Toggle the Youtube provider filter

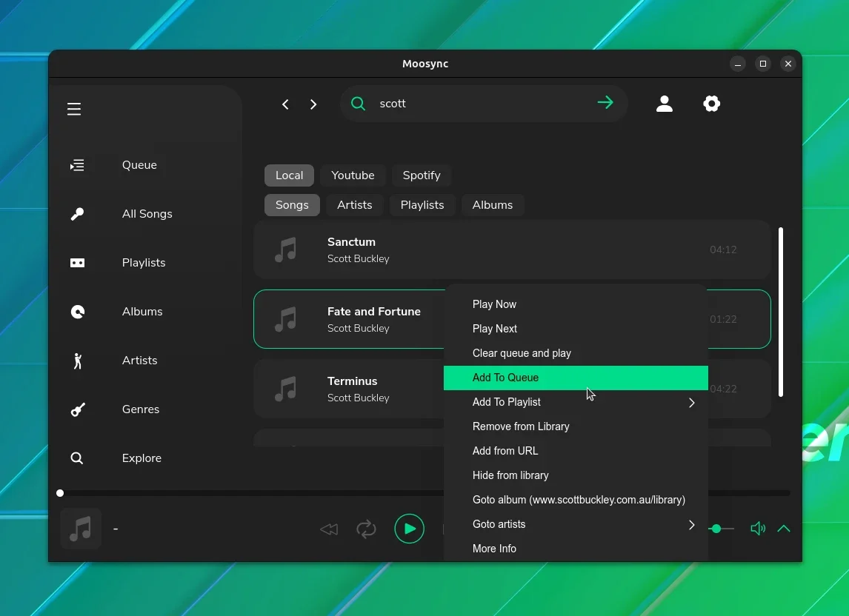(353, 175)
